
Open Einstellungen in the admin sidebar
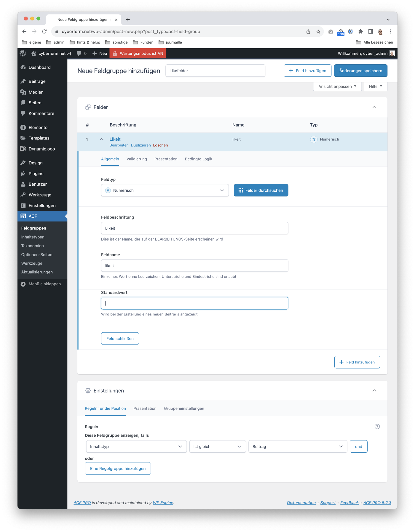pos(42,206)
